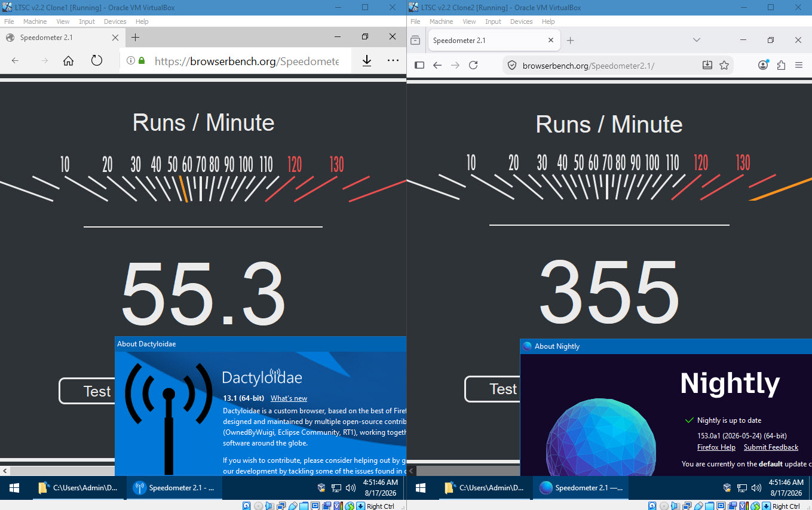Reload the page in Dactyloidae browser
812x510 pixels.
pos(97,60)
